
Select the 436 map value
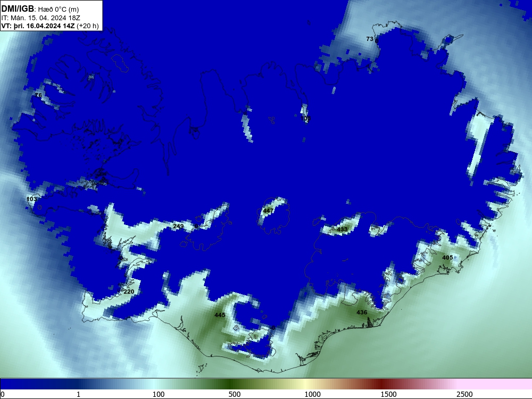coord(362,312)
